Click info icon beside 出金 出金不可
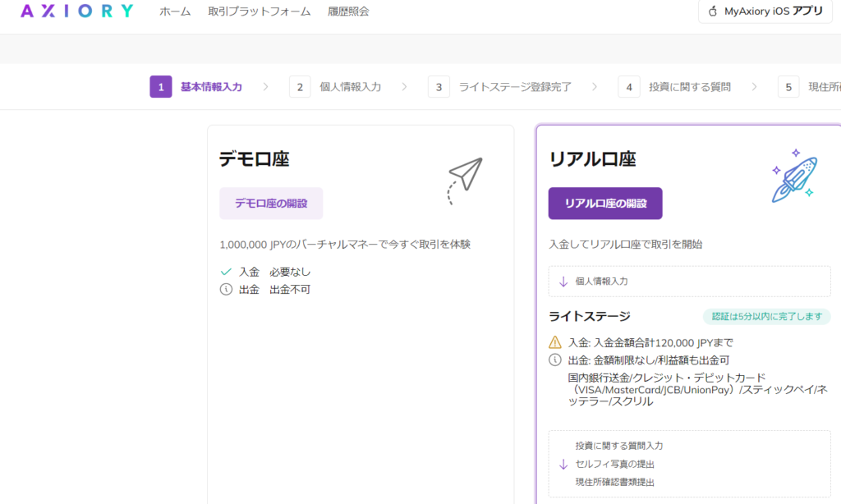This screenshot has height=504, width=841. pos(226,290)
